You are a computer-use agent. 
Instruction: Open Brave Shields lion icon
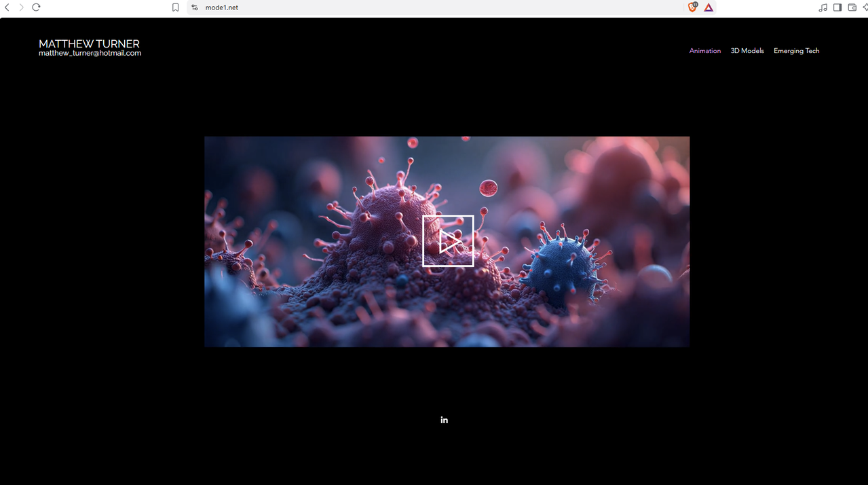pyautogui.click(x=693, y=7)
